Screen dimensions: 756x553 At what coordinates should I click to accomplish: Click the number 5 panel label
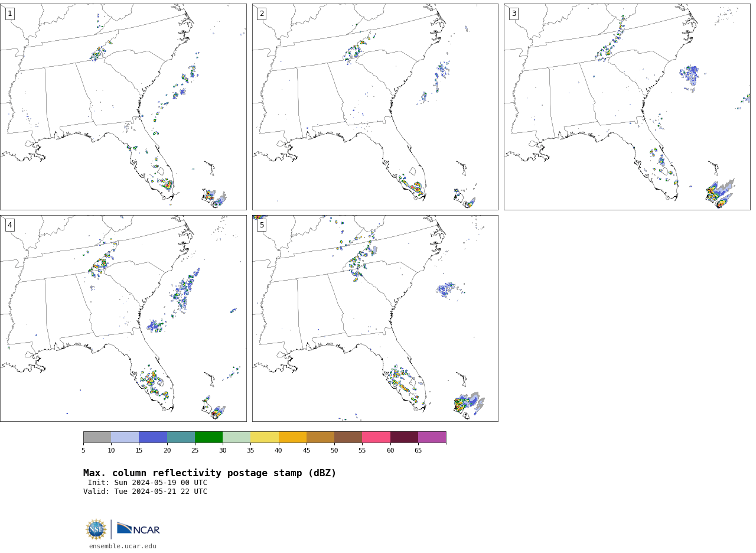click(x=262, y=225)
